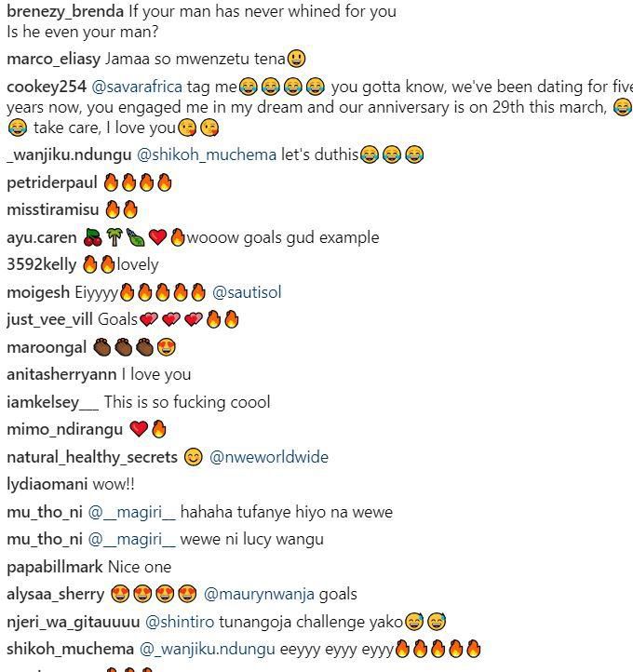The width and height of the screenshot is (633, 672).
Task: Click the @shikoh_muchema mention
Action: [x=207, y=155]
